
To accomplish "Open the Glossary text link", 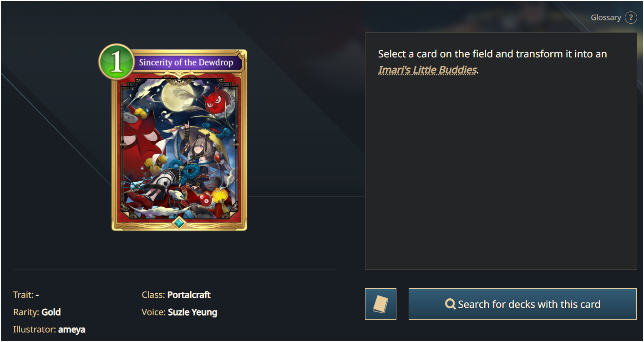I will tap(606, 18).
